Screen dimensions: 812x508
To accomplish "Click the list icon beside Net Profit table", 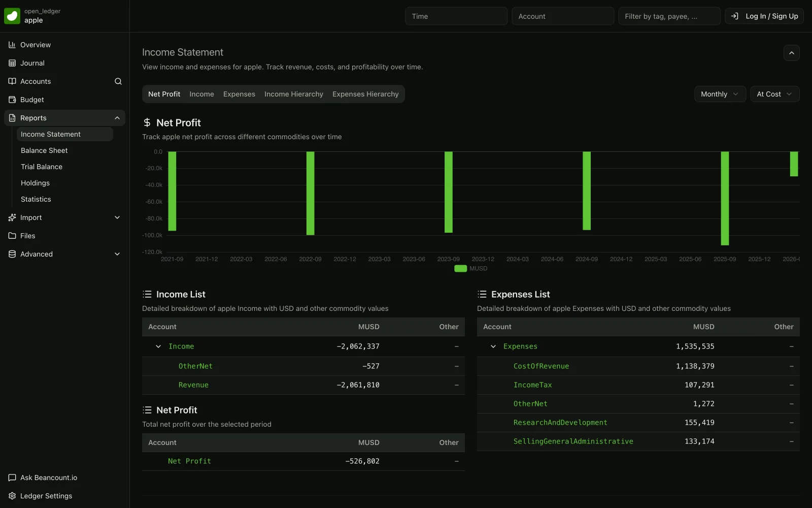I will pos(147,410).
